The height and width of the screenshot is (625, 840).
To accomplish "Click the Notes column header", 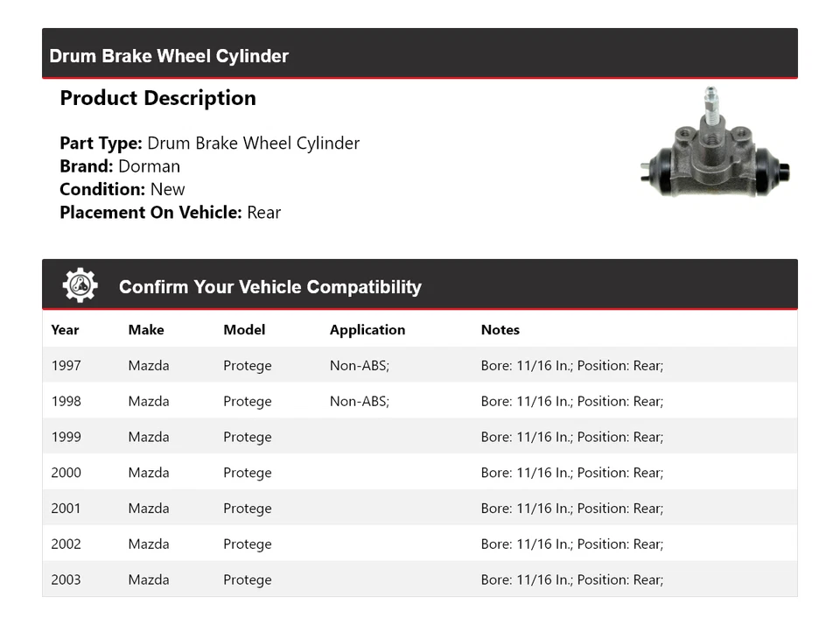I will click(500, 330).
